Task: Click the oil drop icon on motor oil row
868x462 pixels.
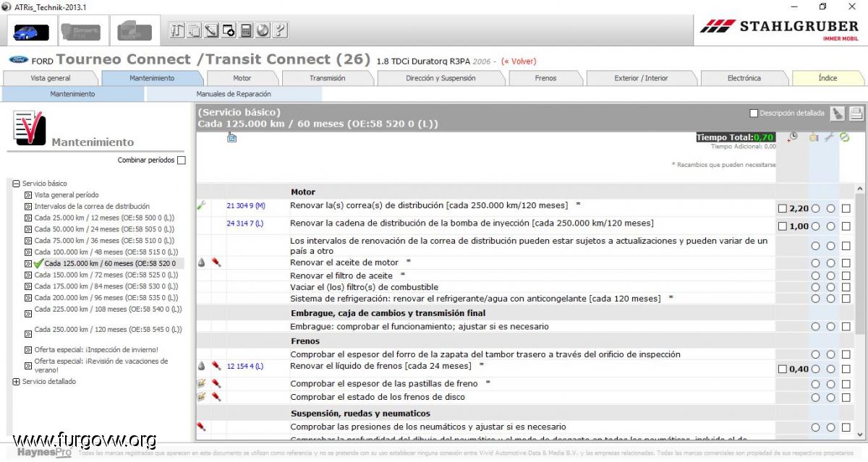Action: [x=201, y=262]
